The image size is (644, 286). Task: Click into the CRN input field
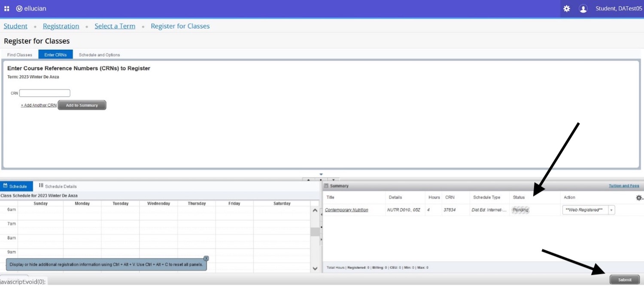(x=45, y=93)
